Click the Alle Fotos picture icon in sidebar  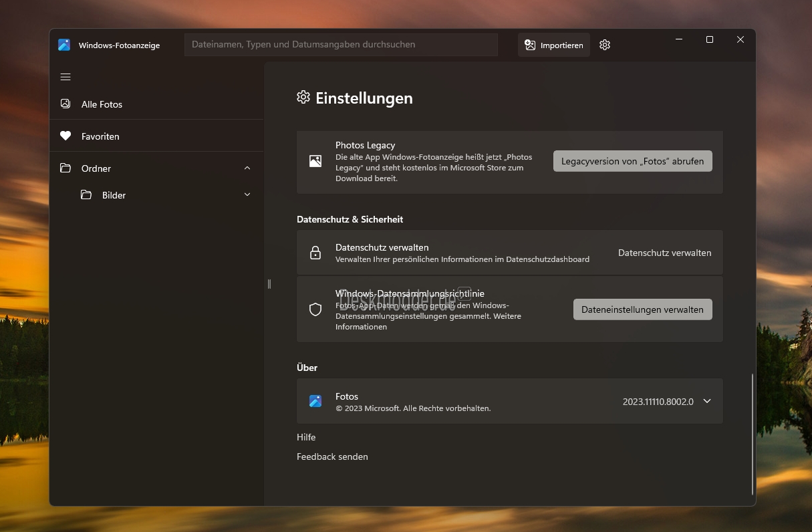click(x=65, y=104)
